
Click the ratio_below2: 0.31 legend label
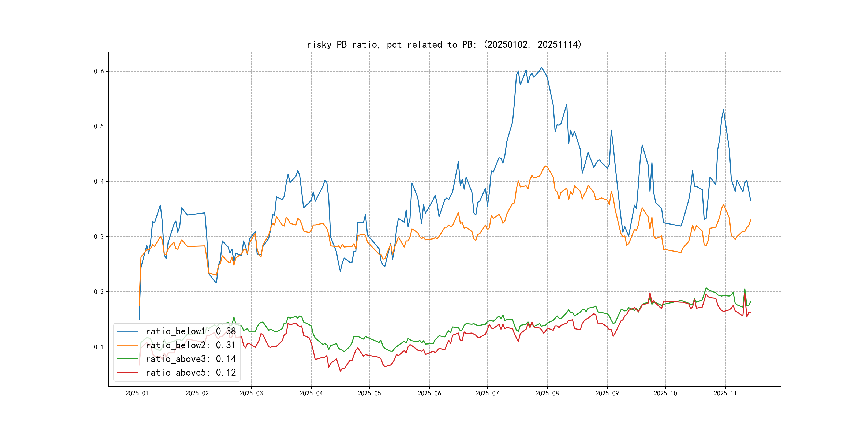tap(191, 345)
